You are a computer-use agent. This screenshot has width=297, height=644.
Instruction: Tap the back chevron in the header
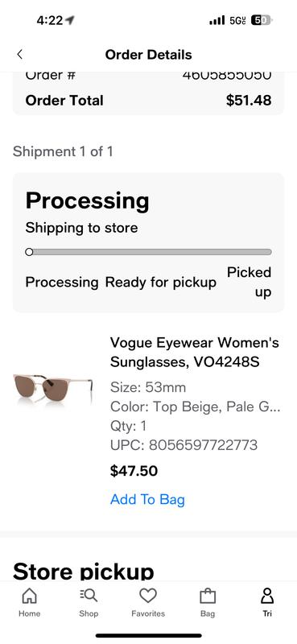[x=19, y=54]
